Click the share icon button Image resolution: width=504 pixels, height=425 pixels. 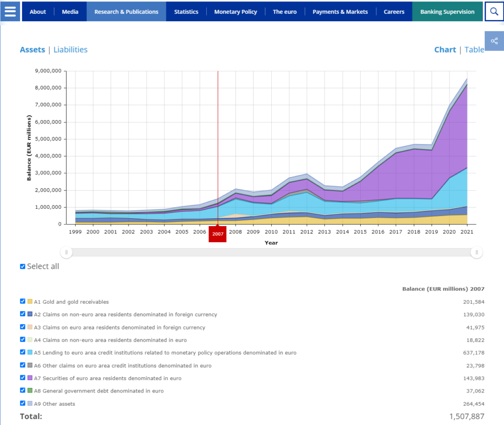click(x=494, y=41)
